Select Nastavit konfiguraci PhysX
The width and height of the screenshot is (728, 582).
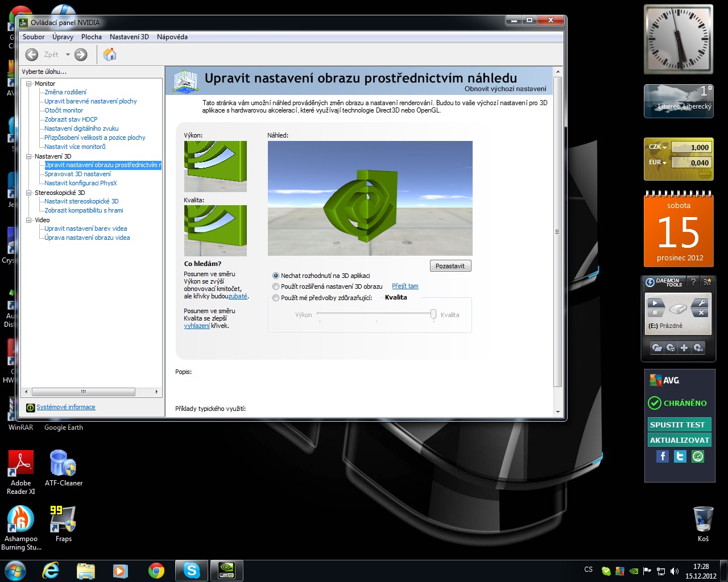point(81,183)
